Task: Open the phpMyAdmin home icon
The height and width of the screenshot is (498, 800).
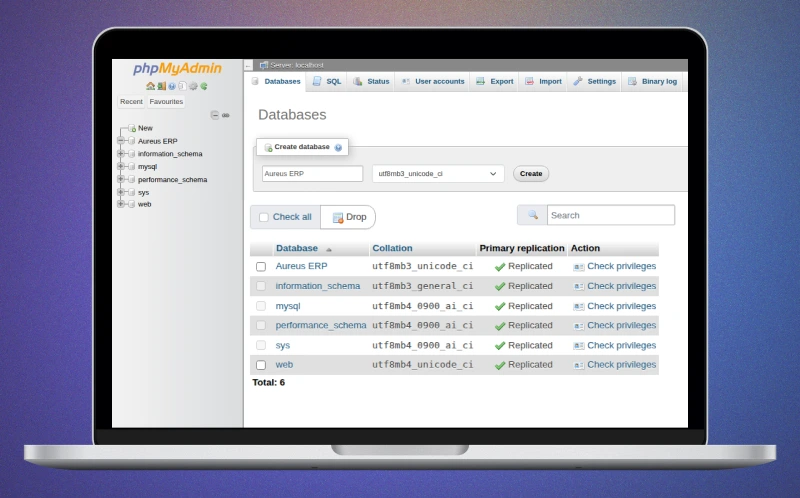Action: 150,86
